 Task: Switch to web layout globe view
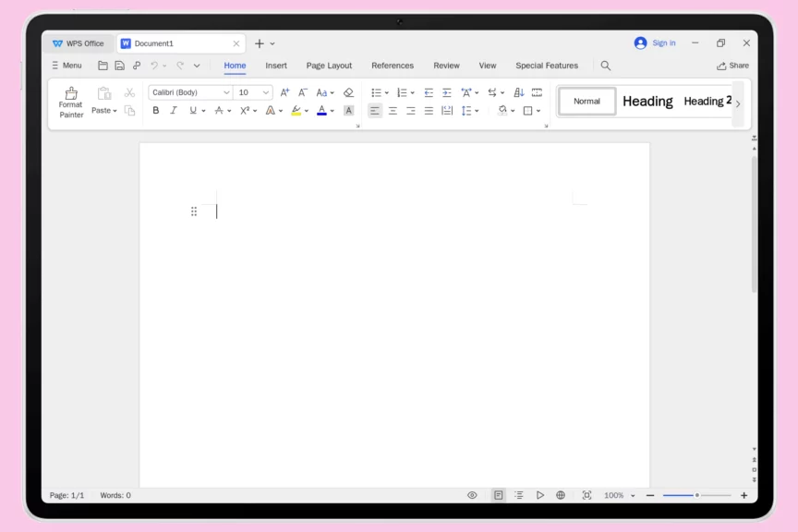pyautogui.click(x=561, y=495)
